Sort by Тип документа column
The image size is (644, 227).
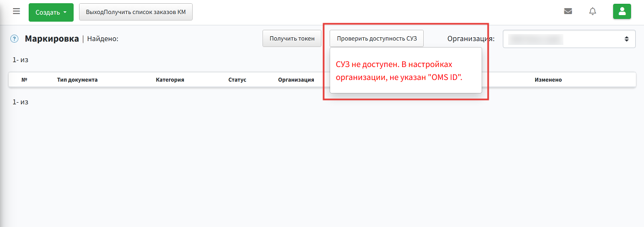(x=77, y=79)
